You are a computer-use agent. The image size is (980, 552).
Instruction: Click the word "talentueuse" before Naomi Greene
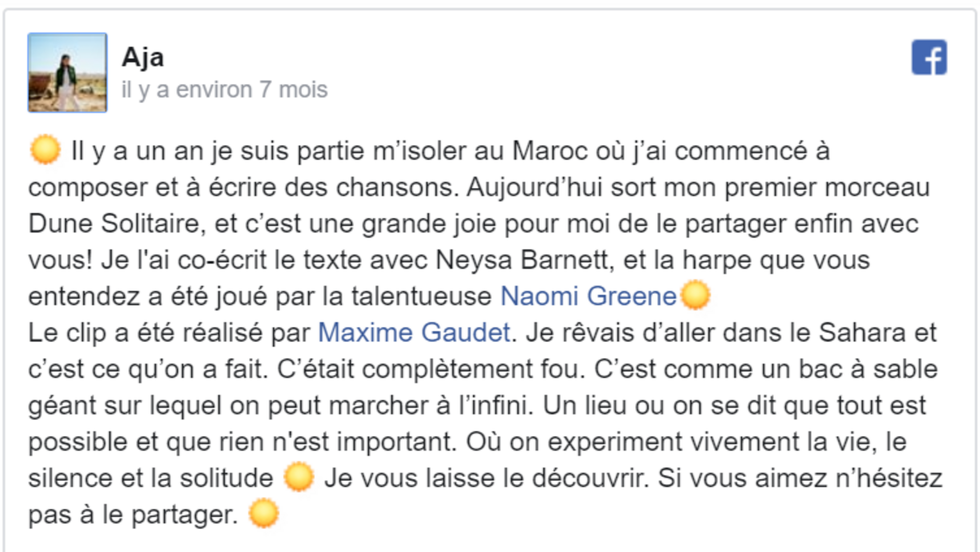click(421, 296)
